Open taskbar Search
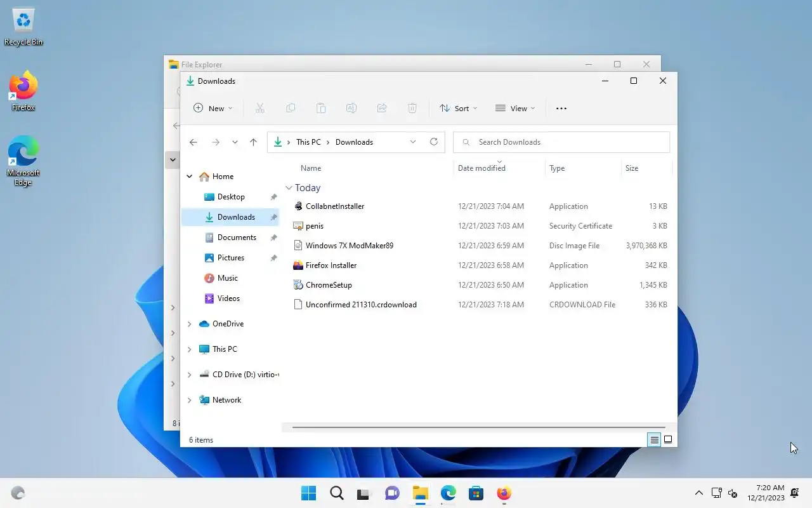This screenshot has width=812, height=508. [x=336, y=493]
